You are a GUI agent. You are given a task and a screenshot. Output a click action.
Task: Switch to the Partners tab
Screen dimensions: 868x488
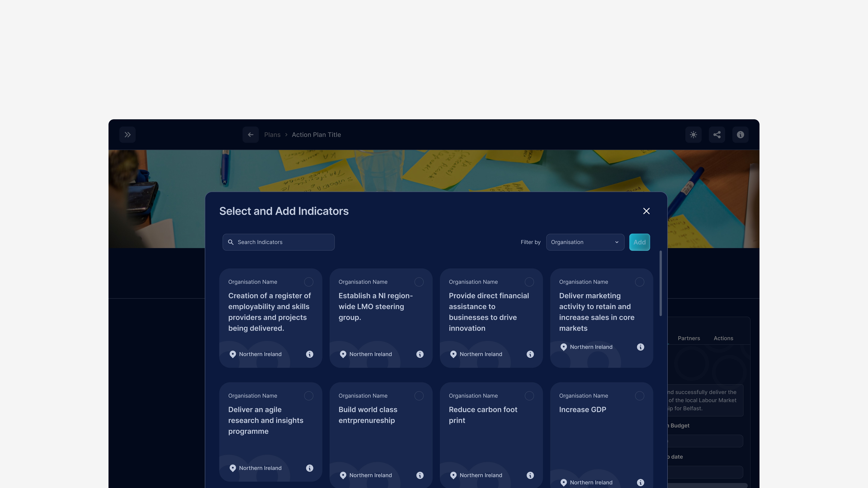point(689,338)
